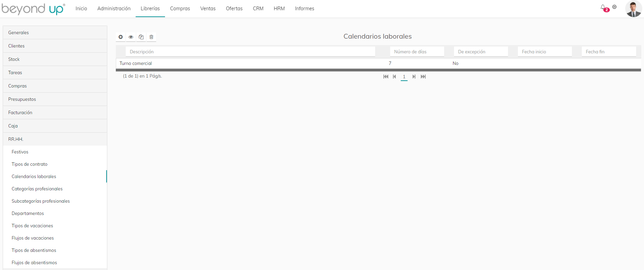
Task: Open Tipos de absentismos
Action: 55,250
